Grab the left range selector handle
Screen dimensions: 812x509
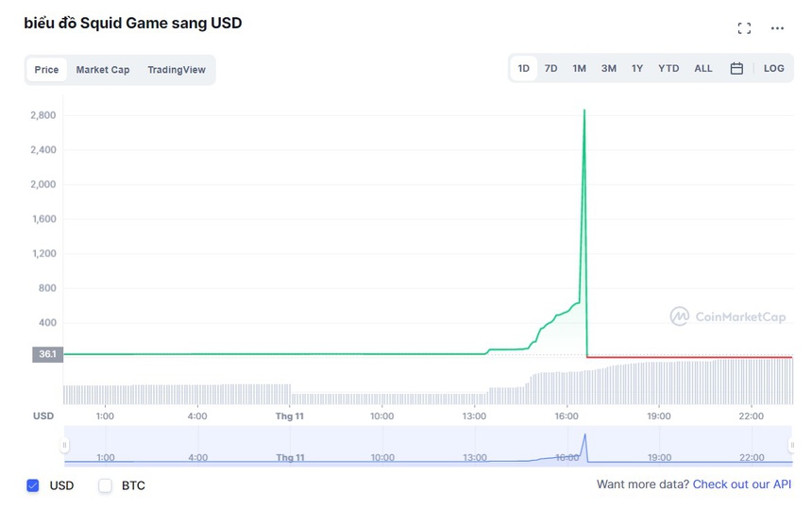click(65, 445)
